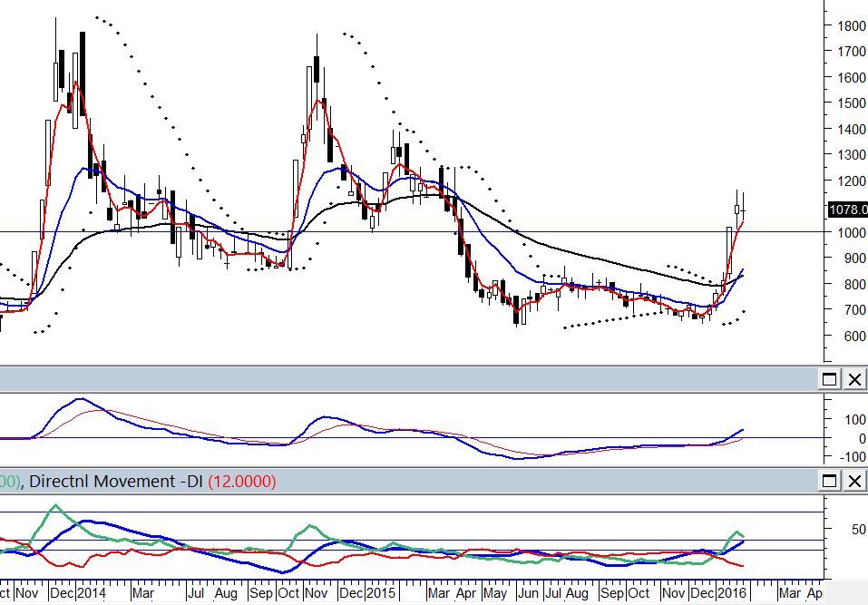This screenshot has width=868, height=605.
Task: Click the 600 price axis label
Action: [x=855, y=336]
